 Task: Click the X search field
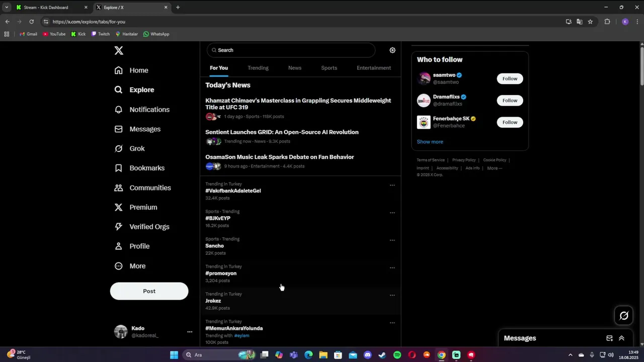click(291, 50)
